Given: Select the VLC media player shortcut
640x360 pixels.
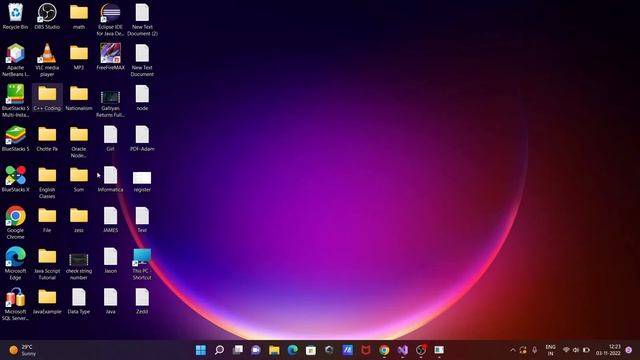Looking at the screenshot, I should tap(47, 60).
